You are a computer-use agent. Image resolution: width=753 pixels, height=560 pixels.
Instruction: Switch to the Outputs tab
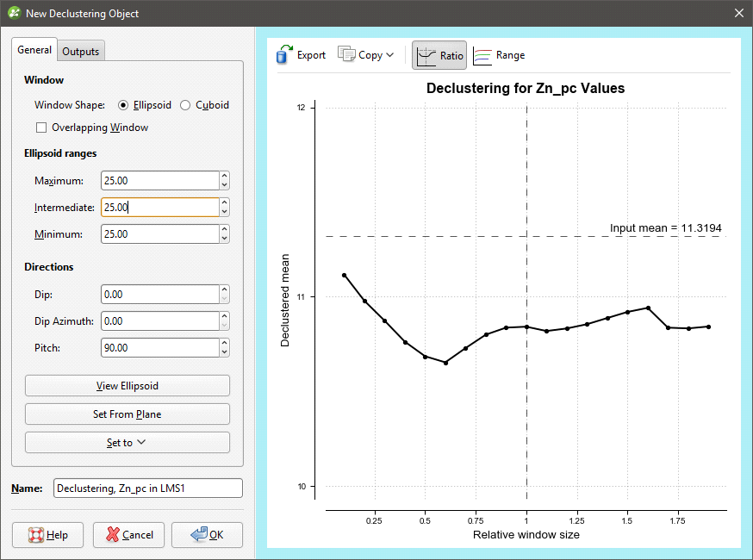[81, 51]
